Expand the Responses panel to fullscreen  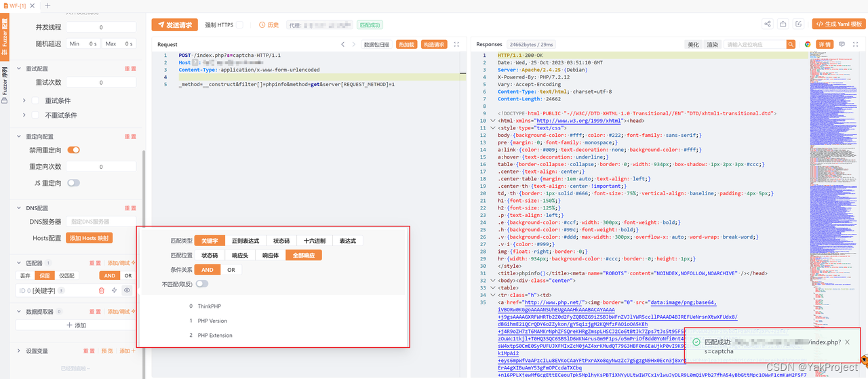point(855,44)
